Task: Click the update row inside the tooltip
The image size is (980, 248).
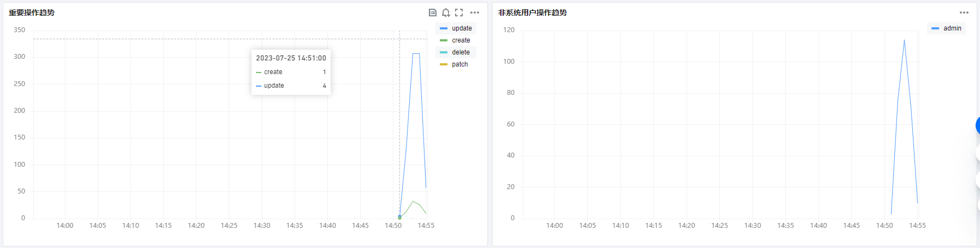Action: (291, 86)
